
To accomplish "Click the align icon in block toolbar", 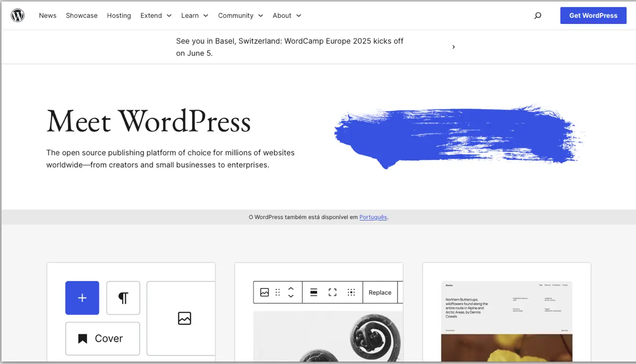I will click(x=314, y=292).
